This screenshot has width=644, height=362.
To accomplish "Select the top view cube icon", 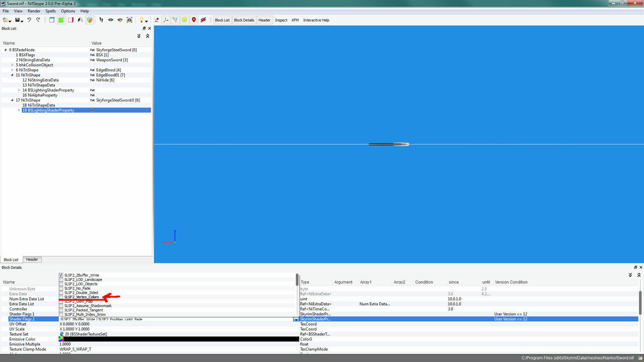I will click(52, 20).
